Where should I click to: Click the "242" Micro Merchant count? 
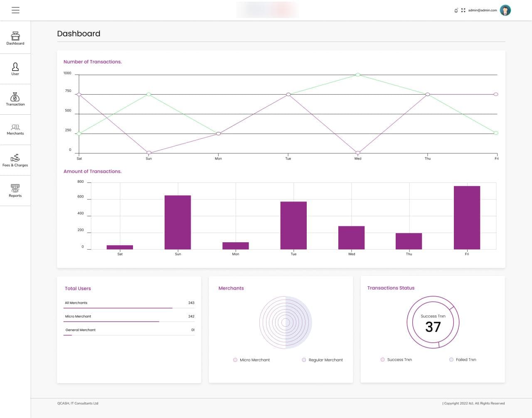(x=191, y=317)
